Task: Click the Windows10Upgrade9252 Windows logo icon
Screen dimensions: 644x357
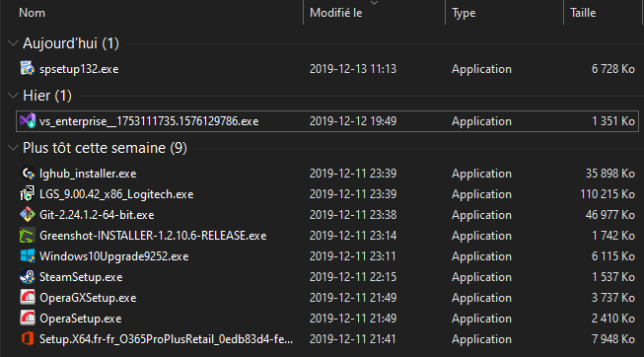Action: (28, 256)
